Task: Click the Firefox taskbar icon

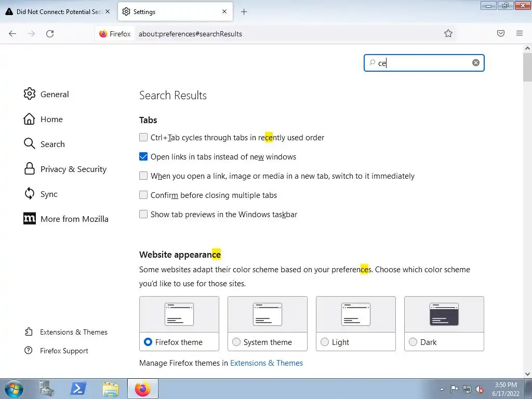Action: (x=142, y=389)
